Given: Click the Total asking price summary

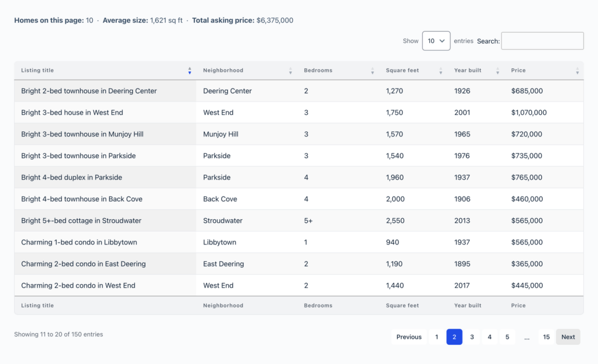Looking at the screenshot, I should [242, 20].
